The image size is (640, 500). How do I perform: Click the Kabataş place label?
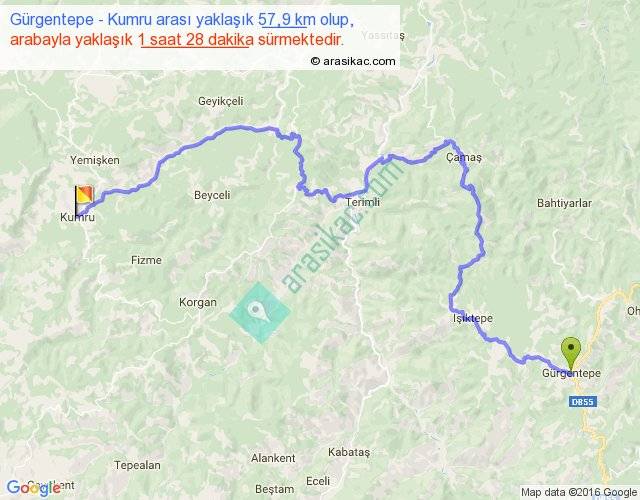pos(349,452)
